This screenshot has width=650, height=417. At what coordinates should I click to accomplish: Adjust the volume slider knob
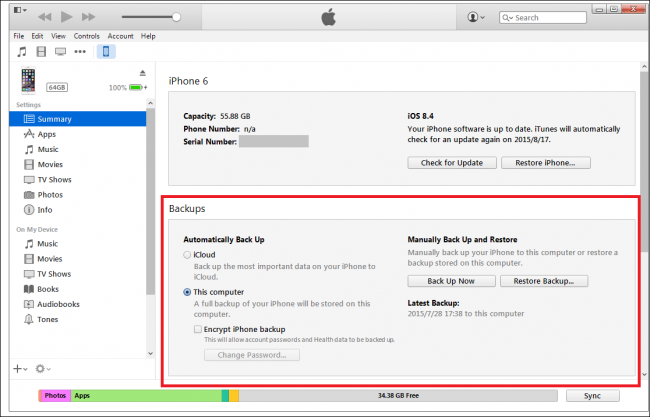pyautogui.click(x=176, y=17)
